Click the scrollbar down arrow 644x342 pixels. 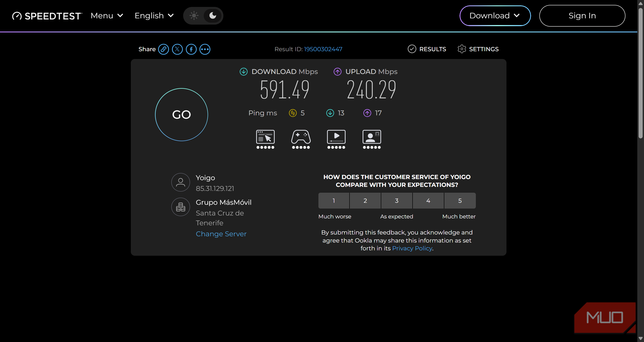click(640, 338)
